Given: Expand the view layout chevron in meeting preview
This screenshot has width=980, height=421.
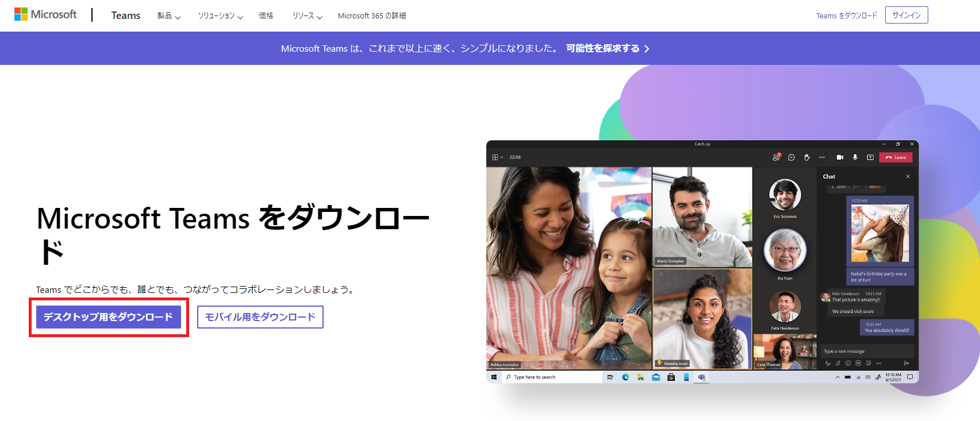Looking at the screenshot, I should click(502, 157).
